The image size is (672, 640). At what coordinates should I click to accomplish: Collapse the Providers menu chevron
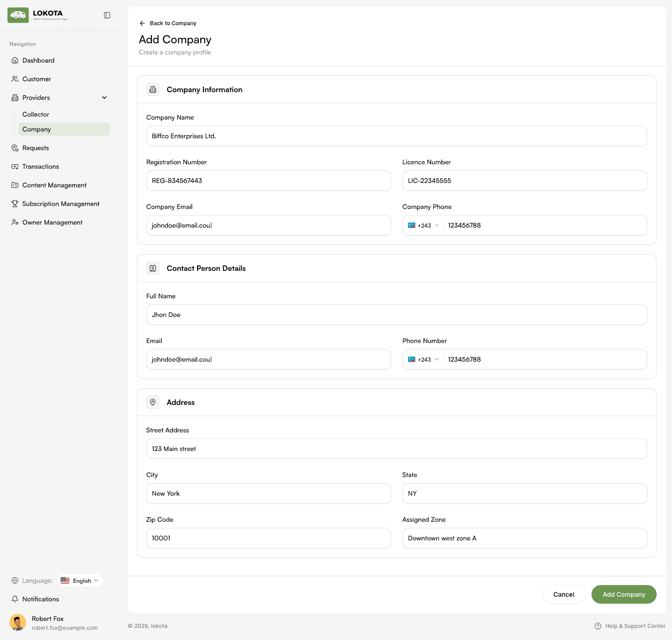(104, 98)
